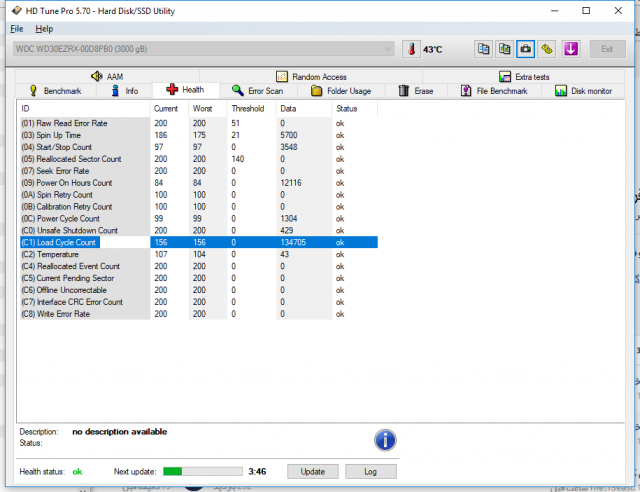Click the temperature thermometer icon
640x492 pixels.
(412, 48)
